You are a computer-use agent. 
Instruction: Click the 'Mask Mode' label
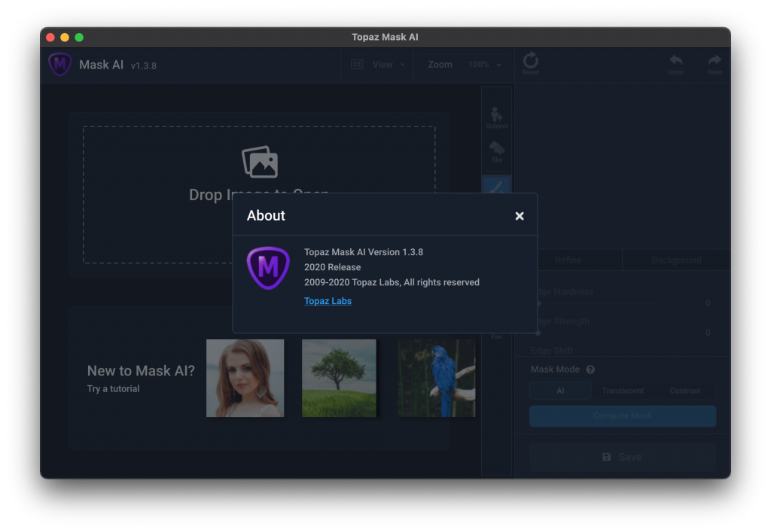tap(555, 369)
